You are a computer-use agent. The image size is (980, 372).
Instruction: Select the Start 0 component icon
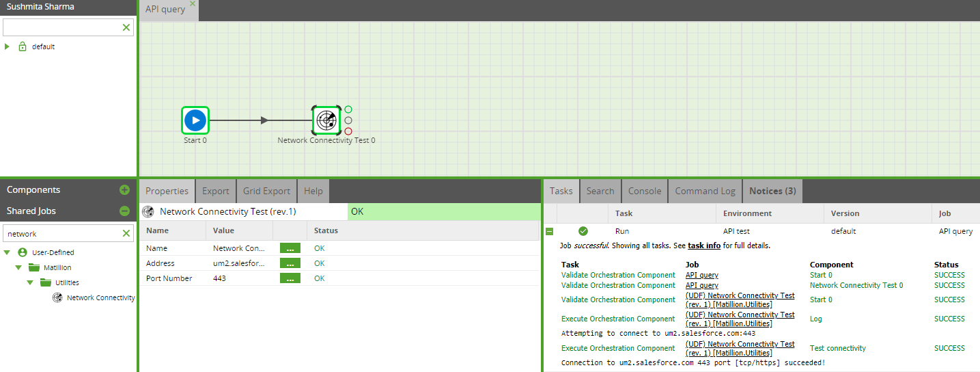pyautogui.click(x=195, y=120)
